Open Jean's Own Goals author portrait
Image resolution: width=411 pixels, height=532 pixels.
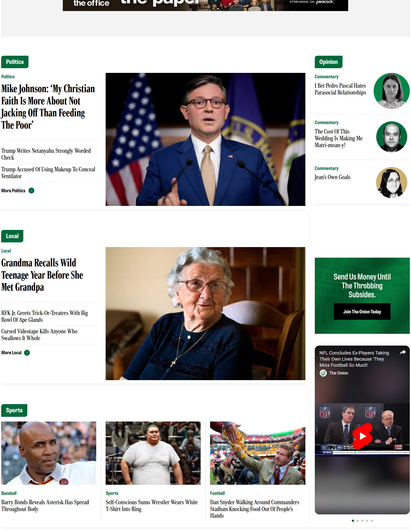391,182
